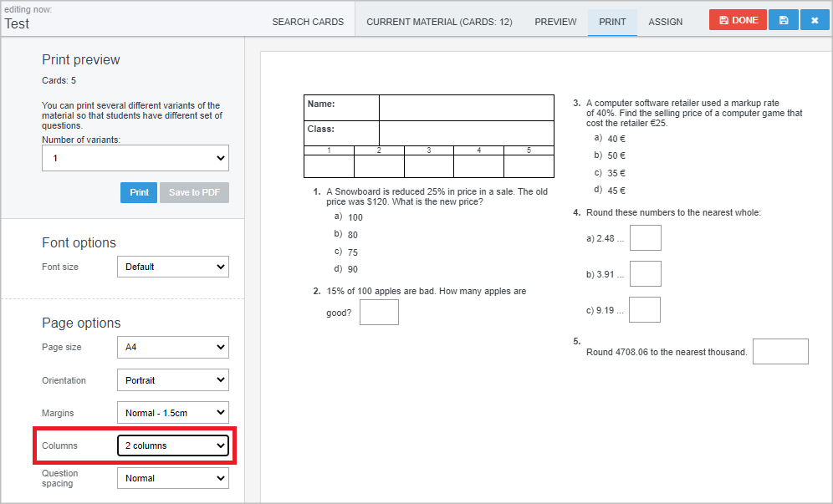Screen dimensions: 833x504
Task: Open the Page size dropdown
Action: [x=173, y=347]
